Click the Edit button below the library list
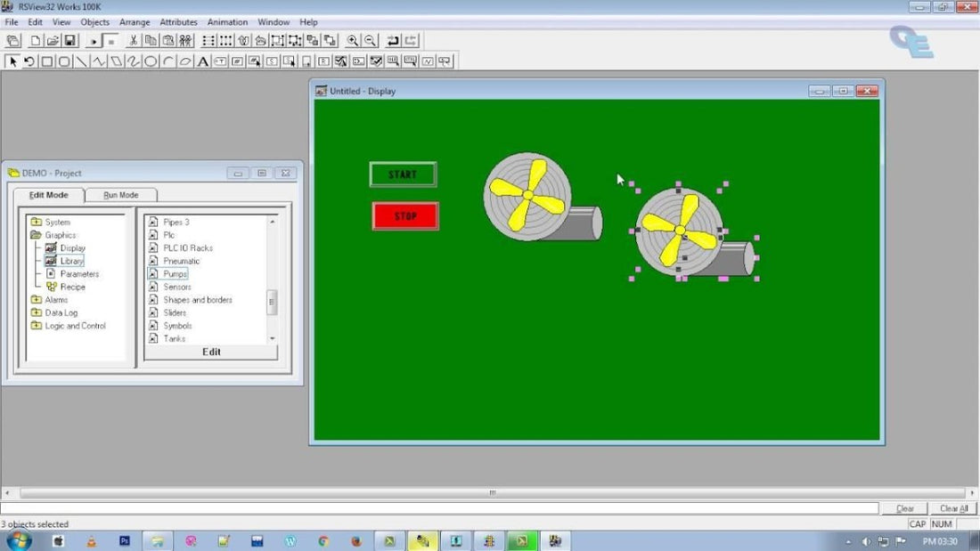The image size is (980, 551). [211, 352]
